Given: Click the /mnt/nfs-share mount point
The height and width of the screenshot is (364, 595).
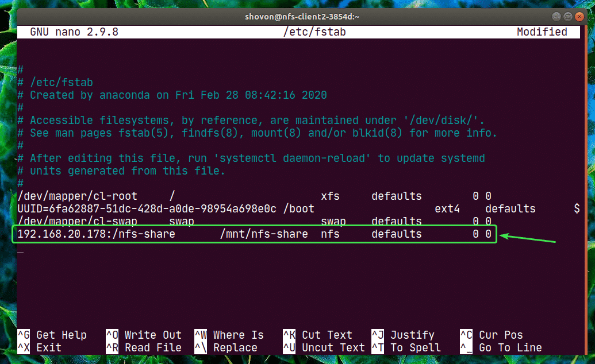Looking at the screenshot, I should click(264, 234).
